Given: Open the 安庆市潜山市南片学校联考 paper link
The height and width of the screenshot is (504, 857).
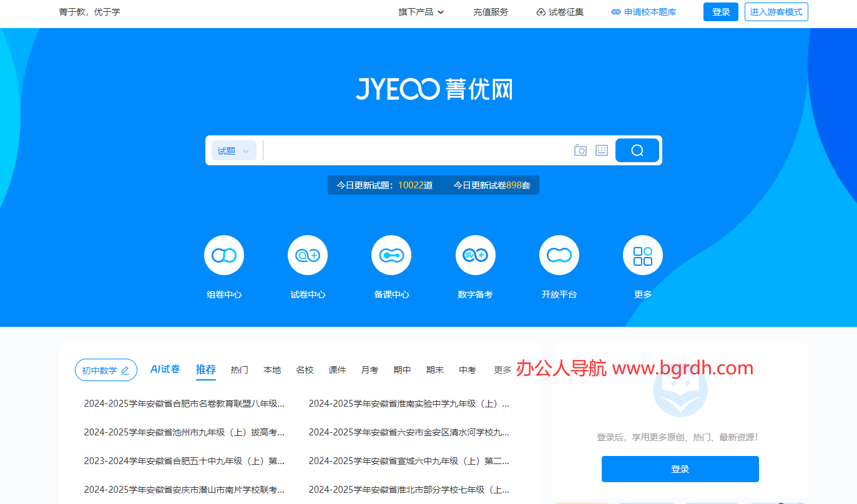Looking at the screenshot, I should click(184, 490).
